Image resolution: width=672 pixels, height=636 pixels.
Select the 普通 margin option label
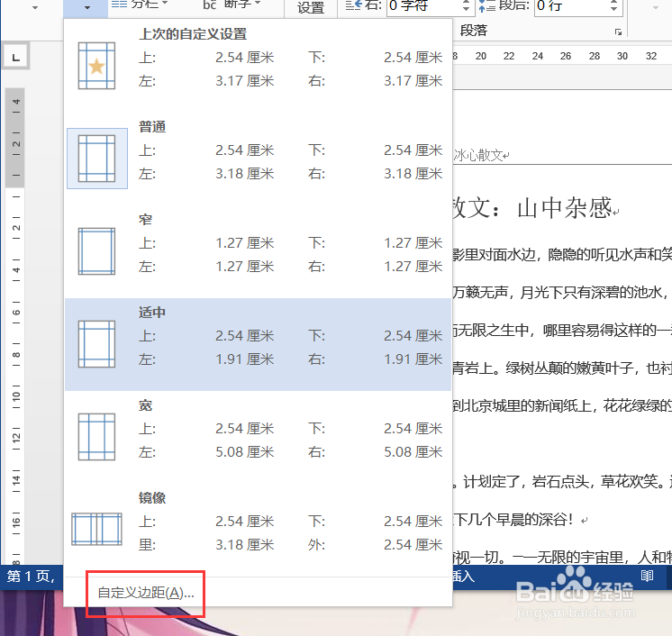(x=152, y=126)
